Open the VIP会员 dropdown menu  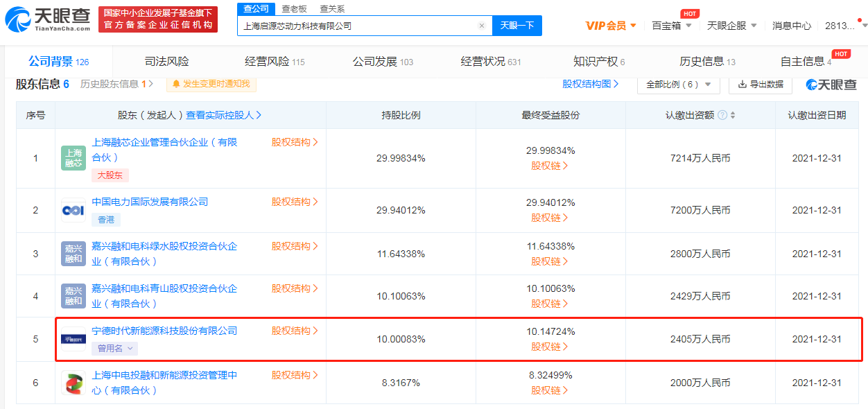611,26
